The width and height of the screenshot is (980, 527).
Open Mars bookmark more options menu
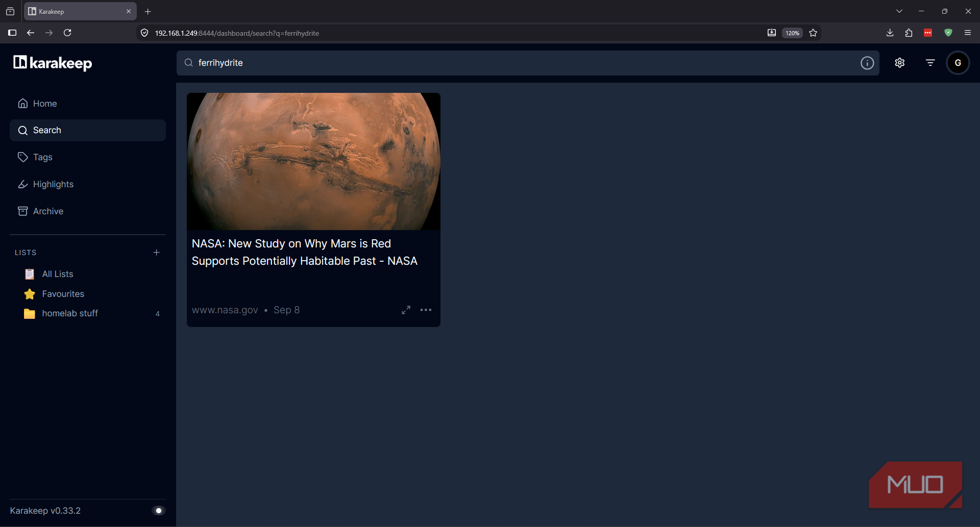[x=426, y=310]
